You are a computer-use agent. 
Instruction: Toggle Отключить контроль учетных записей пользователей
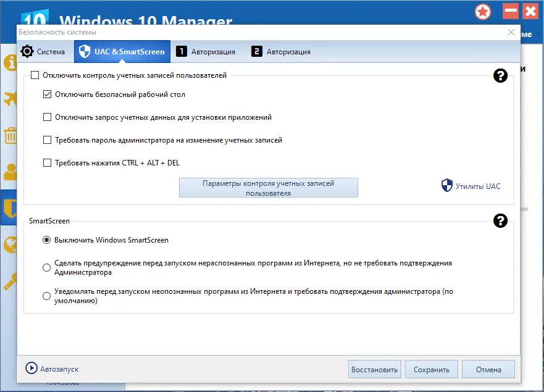pos(35,75)
